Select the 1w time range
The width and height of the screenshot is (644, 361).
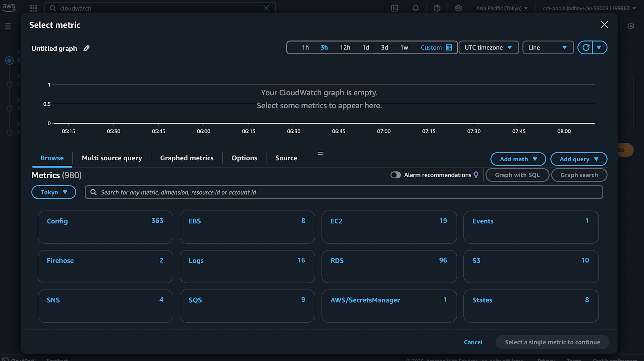point(404,48)
